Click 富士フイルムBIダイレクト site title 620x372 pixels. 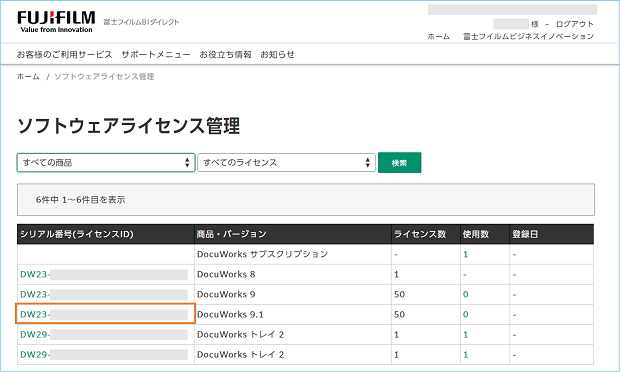point(142,22)
